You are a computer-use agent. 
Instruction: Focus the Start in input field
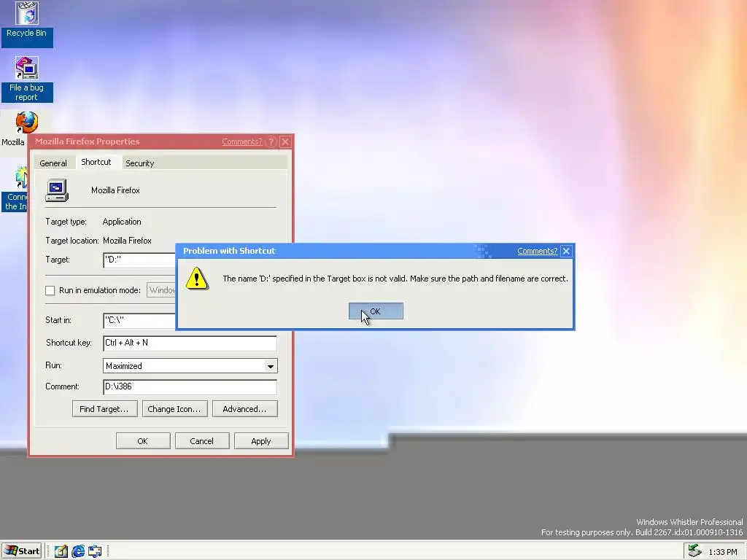[x=139, y=320]
